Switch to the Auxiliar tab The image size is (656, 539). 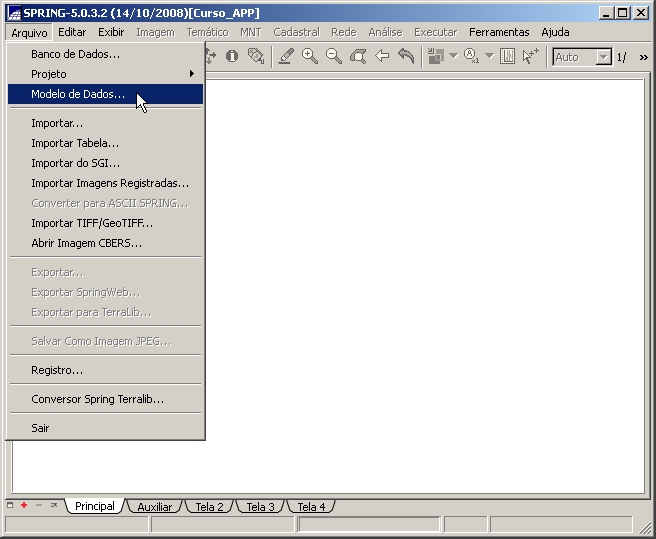click(155, 507)
